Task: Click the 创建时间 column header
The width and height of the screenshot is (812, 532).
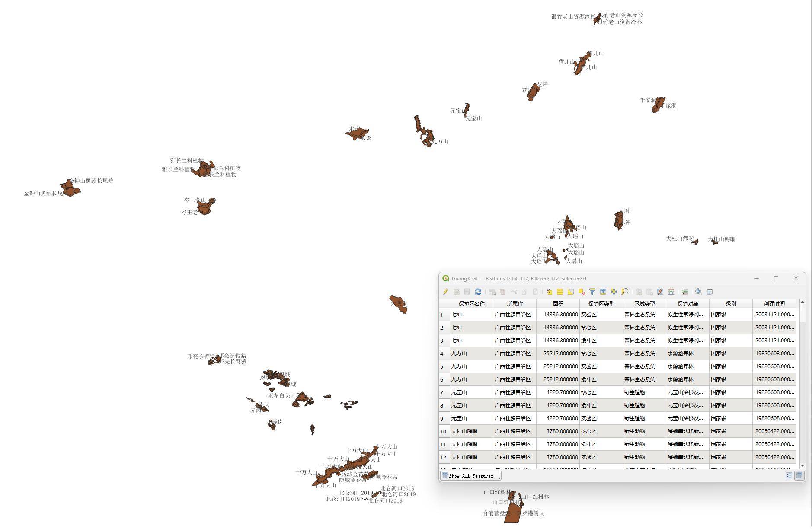Action: pos(774,303)
